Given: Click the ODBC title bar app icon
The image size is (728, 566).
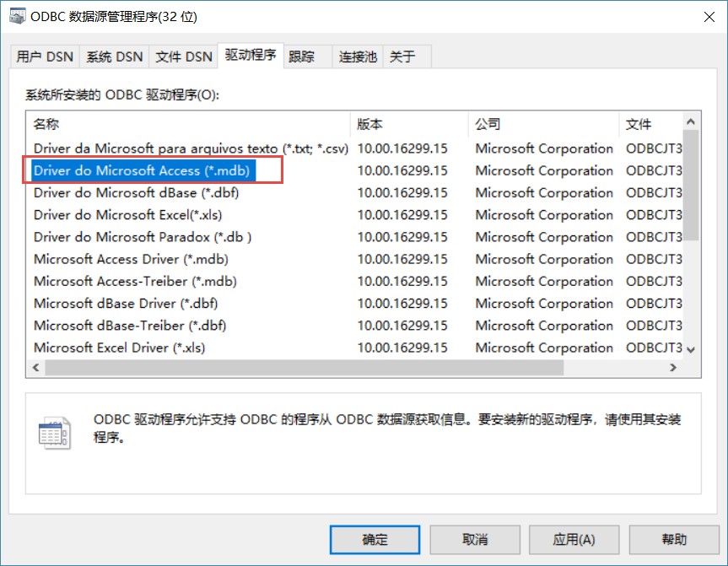Looking at the screenshot, I should pyautogui.click(x=16, y=16).
